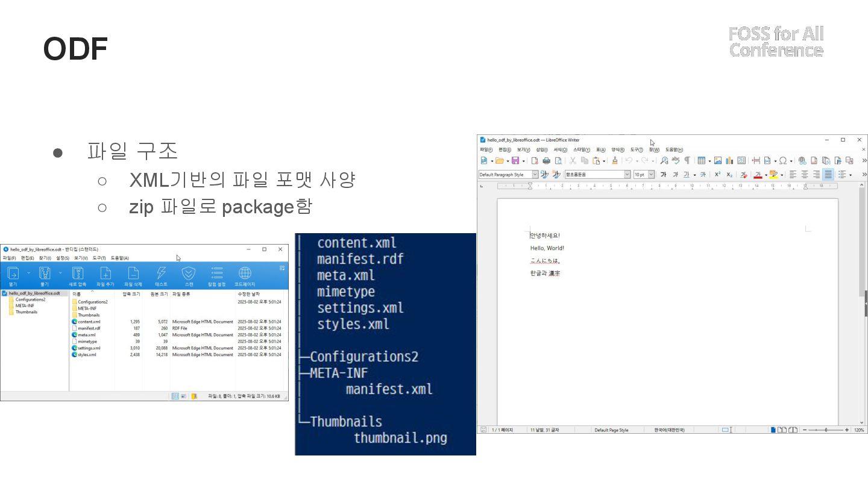This screenshot has height=488, width=868.
Task: Open Writer font name combo box
Action: 597,175
